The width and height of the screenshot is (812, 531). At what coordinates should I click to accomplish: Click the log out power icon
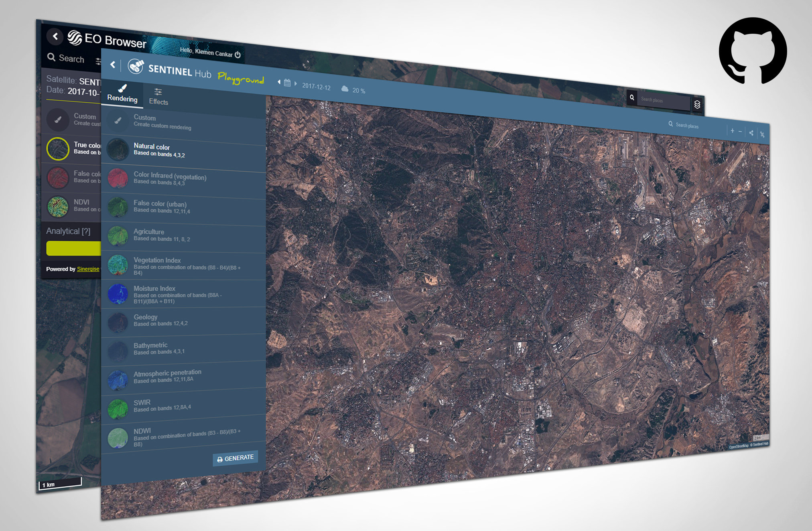click(238, 55)
